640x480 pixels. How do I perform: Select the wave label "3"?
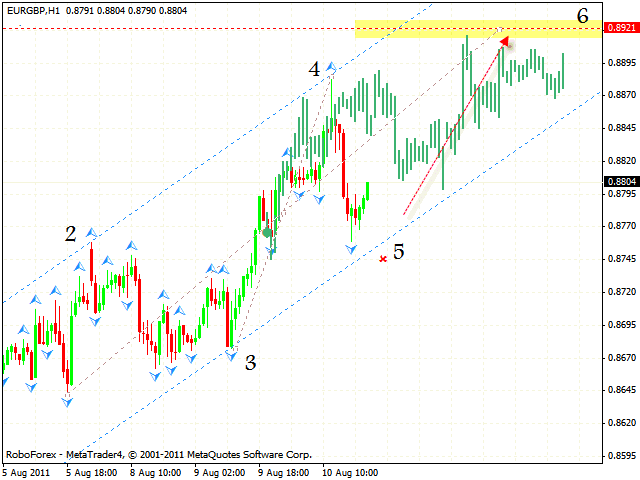coord(250,363)
